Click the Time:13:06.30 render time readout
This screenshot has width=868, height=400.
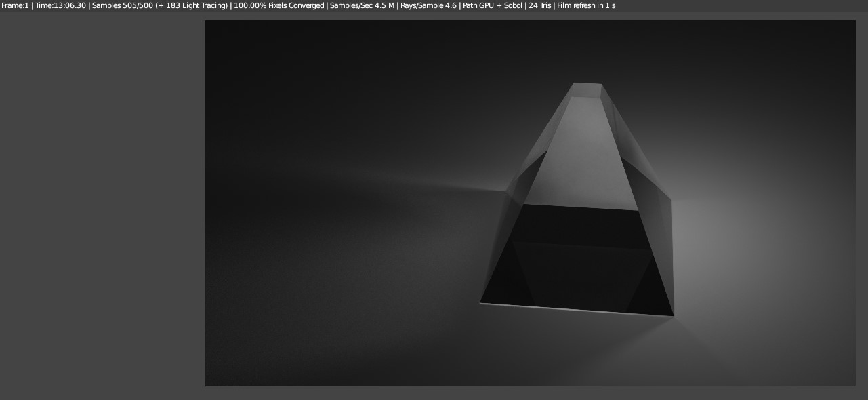[60, 5]
